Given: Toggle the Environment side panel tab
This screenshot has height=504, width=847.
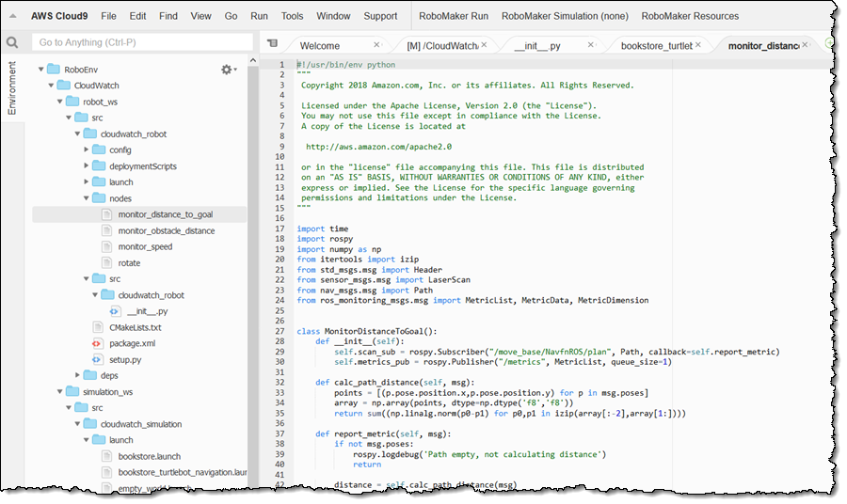Looking at the screenshot, I should coord(12,89).
